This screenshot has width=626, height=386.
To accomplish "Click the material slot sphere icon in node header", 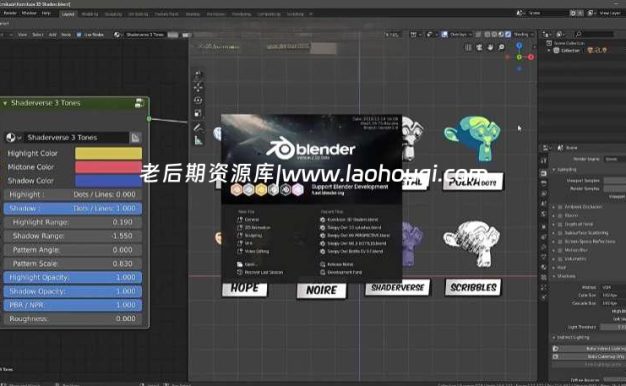I will pyautogui.click(x=117, y=35).
